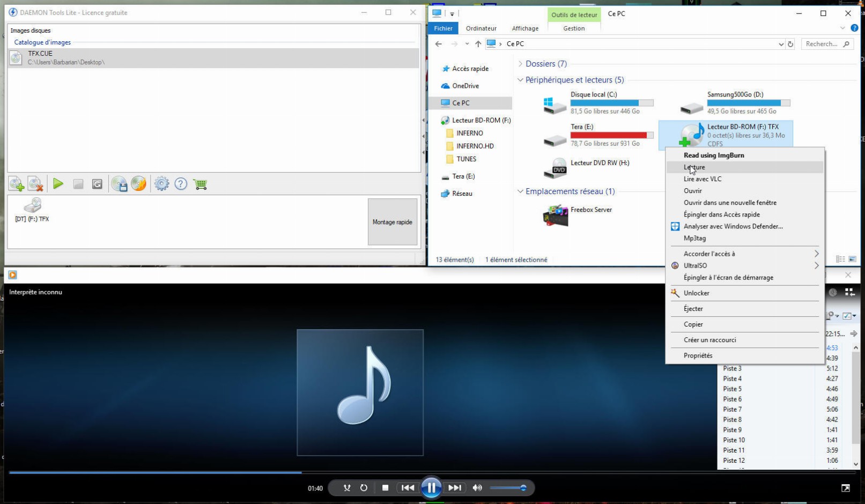The height and width of the screenshot is (504, 865).
Task: Click the green shopping cart icon
Action: (x=200, y=184)
